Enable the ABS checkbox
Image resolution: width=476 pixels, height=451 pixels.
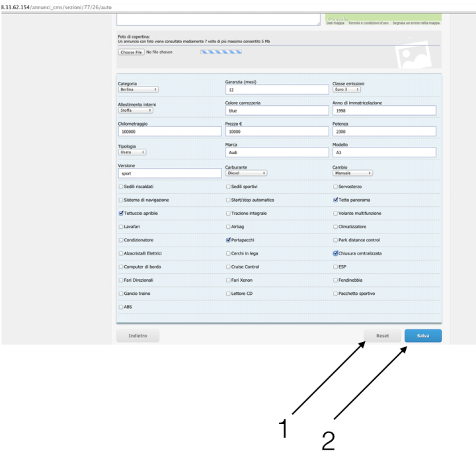(120, 306)
